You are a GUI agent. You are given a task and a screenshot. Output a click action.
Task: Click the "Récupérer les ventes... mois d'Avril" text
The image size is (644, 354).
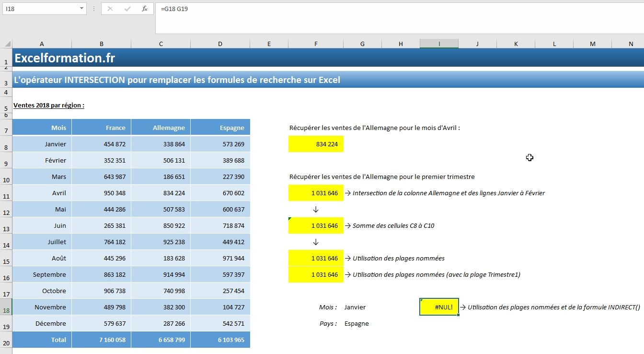click(x=375, y=128)
